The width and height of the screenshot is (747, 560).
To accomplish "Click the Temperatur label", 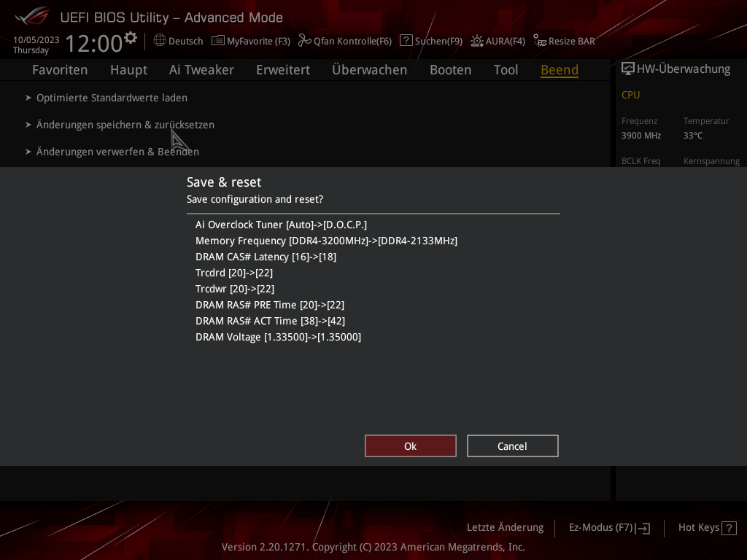I will click(706, 121).
